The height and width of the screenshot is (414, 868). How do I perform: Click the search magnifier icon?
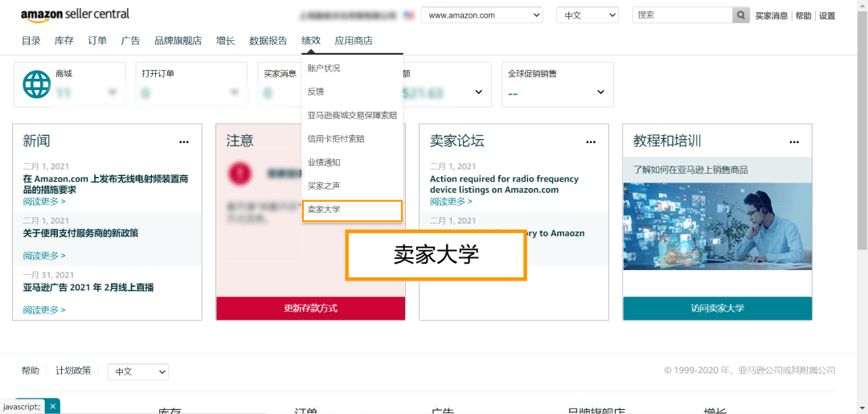[740, 15]
